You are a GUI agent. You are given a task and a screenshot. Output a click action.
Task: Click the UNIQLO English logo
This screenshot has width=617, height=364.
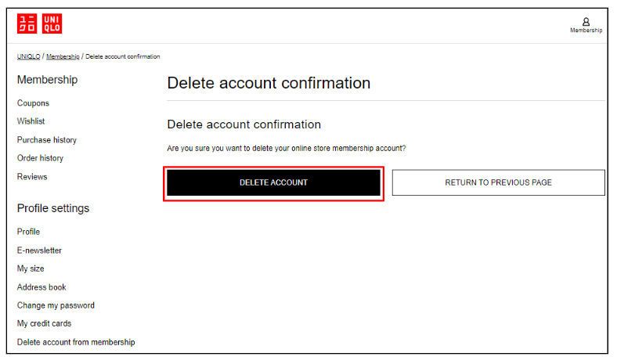52,24
